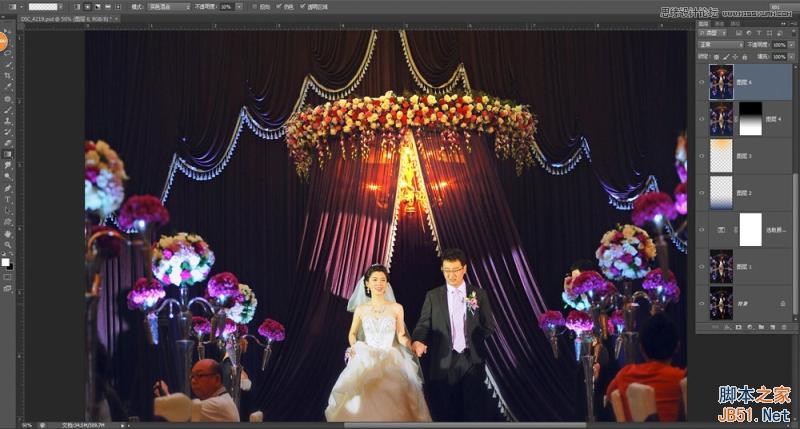This screenshot has height=429, width=800.
Task: Hide the 图层 2 layer
Action: pos(702,193)
